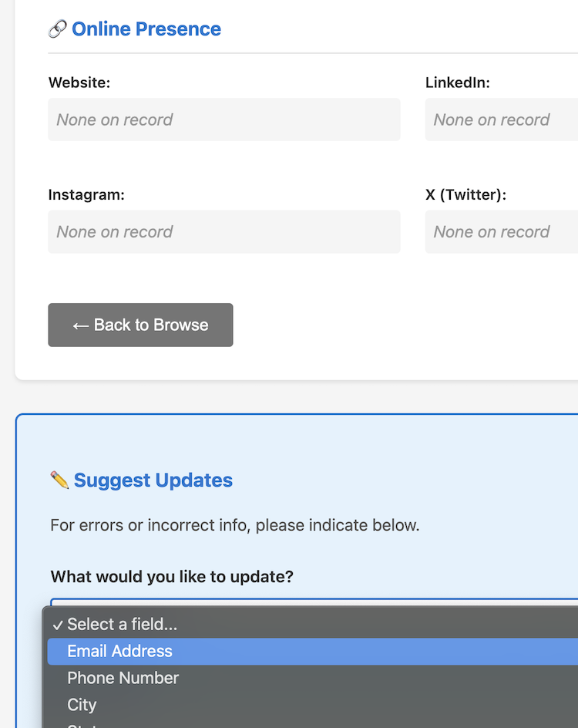Viewport: 578px width, 728px height.
Task: Click the Suggest Updates heading
Action: (153, 480)
